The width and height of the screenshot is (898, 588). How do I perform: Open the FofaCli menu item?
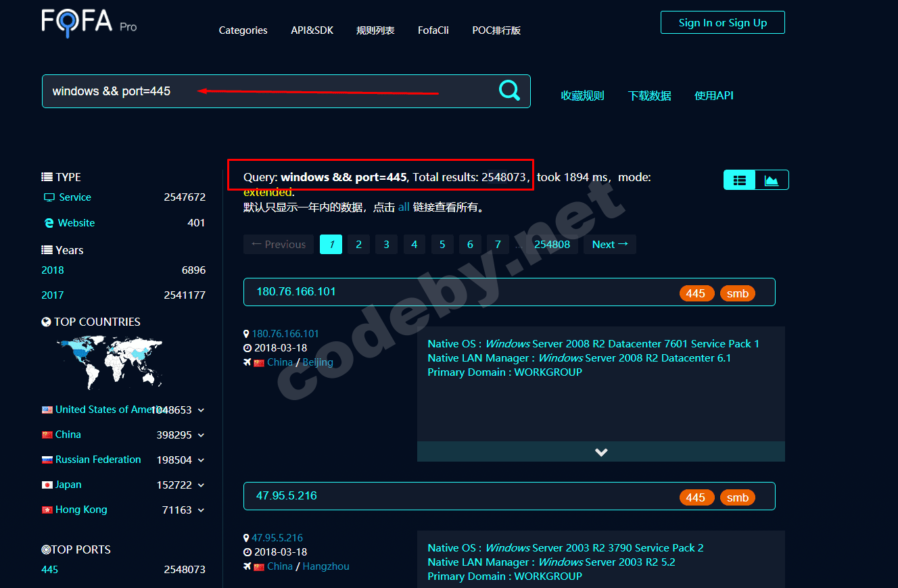coord(433,30)
